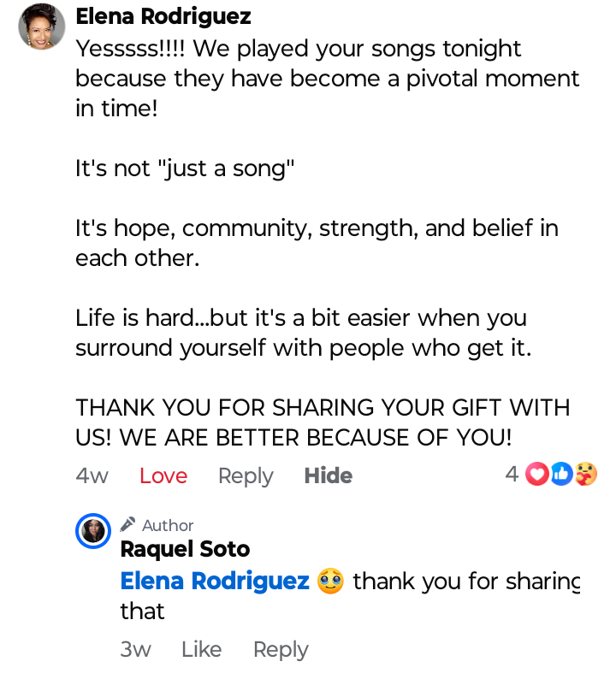Image resolution: width=616 pixels, height=679 pixels.
Task: Reply to Elena Rodriguez's comment
Action: click(246, 475)
